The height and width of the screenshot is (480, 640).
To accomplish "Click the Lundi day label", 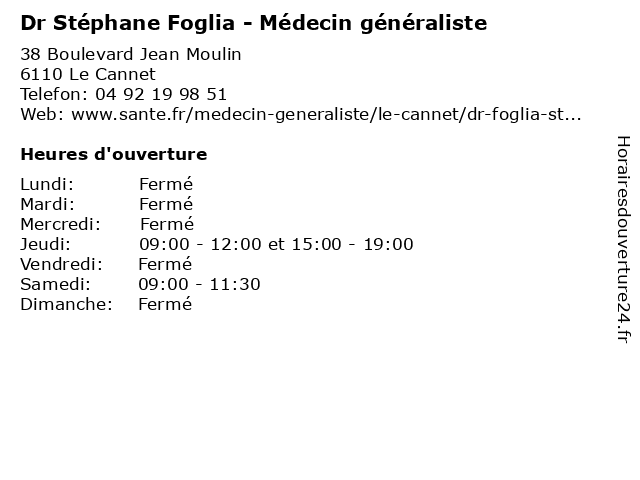I will click(47, 184).
